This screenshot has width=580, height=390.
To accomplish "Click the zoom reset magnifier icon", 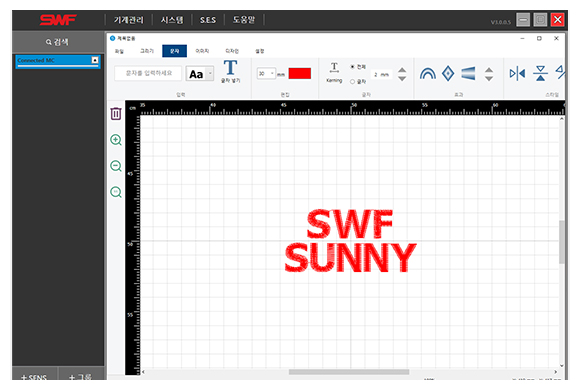I will pyautogui.click(x=116, y=192).
